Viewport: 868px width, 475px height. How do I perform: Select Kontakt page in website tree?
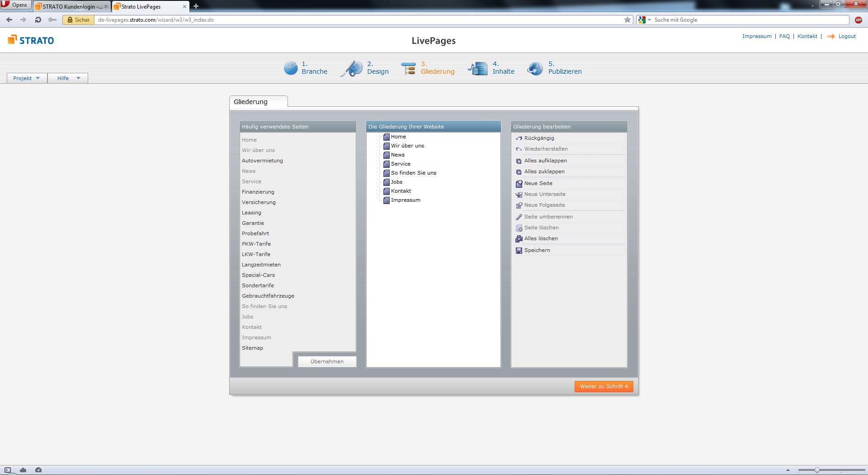pyautogui.click(x=401, y=191)
